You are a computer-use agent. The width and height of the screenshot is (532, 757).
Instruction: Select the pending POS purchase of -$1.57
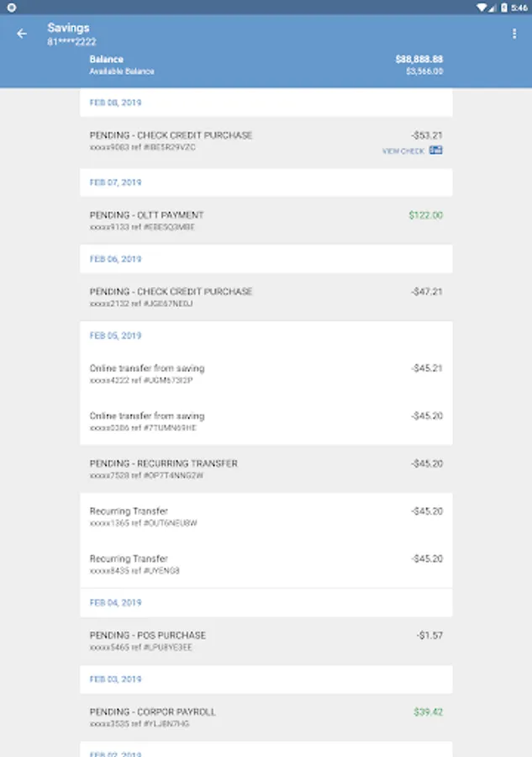pos(252,640)
